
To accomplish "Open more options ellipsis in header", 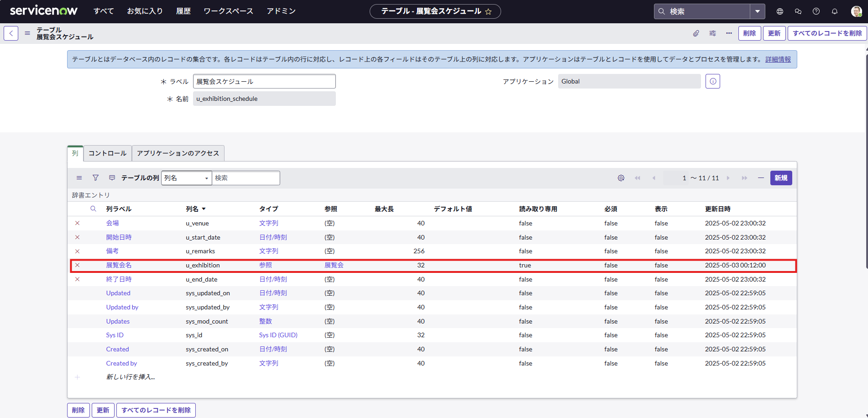I will tap(729, 33).
